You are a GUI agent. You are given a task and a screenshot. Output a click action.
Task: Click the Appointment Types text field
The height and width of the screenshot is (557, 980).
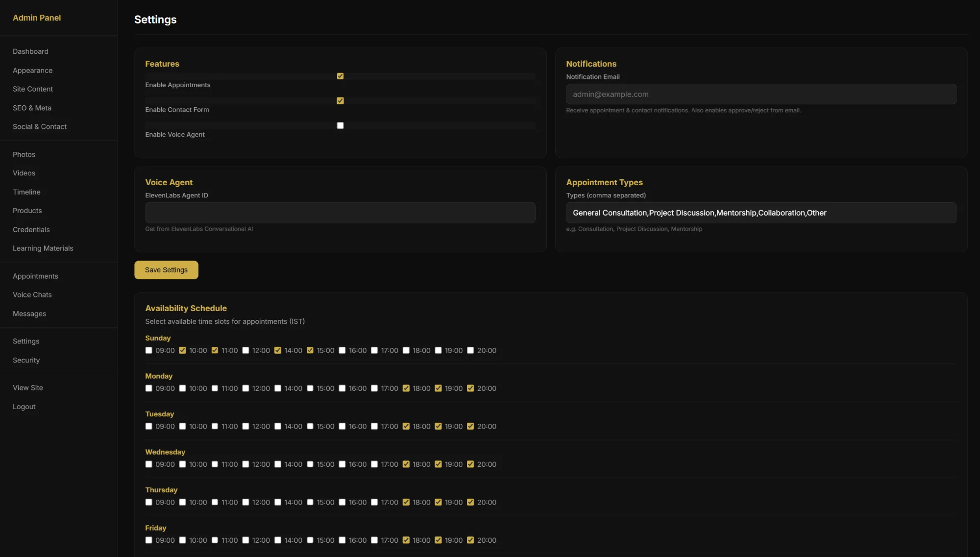coord(760,213)
